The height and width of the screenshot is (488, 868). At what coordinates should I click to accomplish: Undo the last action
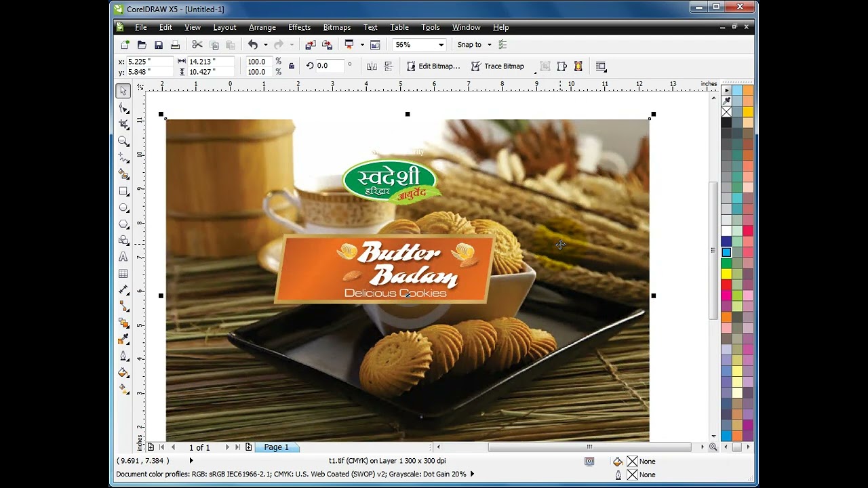click(253, 45)
